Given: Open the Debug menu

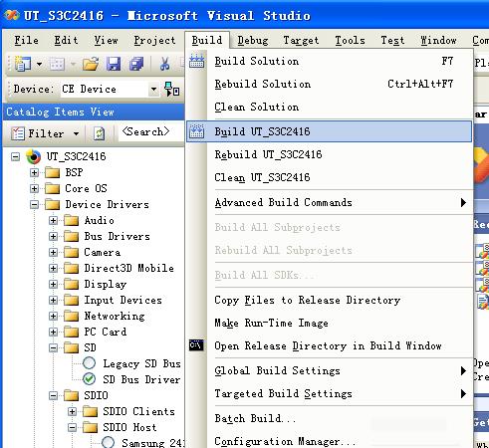Looking at the screenshot, I should [x=253, y=41].
